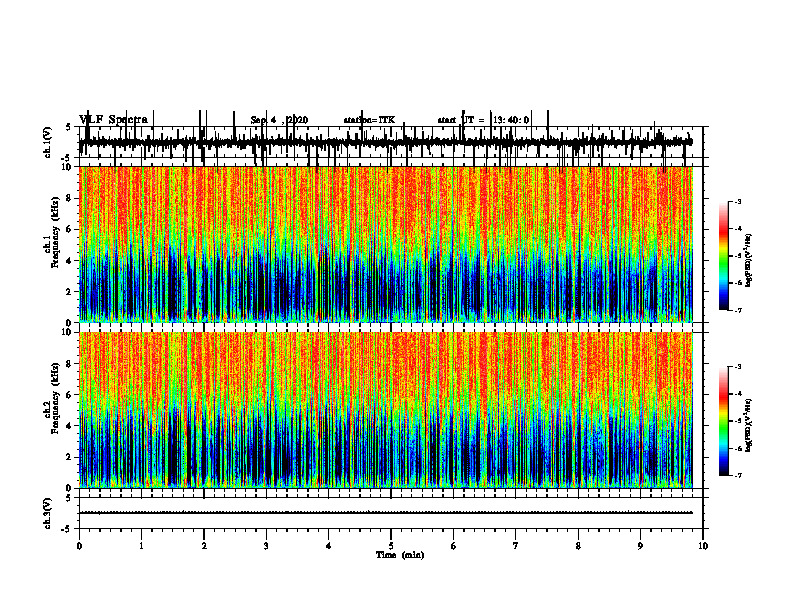
Task: Click the "-5" tick on ch.3(V) axis
Action: 67,529
